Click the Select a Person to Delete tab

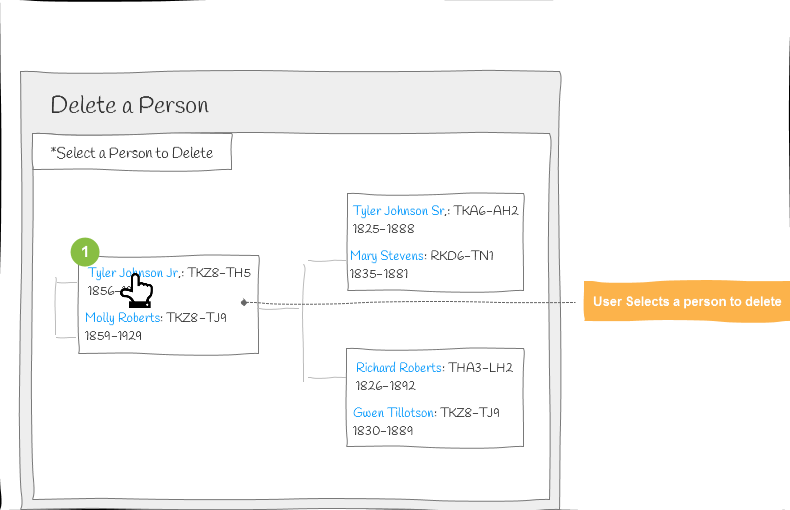(132, 152)
